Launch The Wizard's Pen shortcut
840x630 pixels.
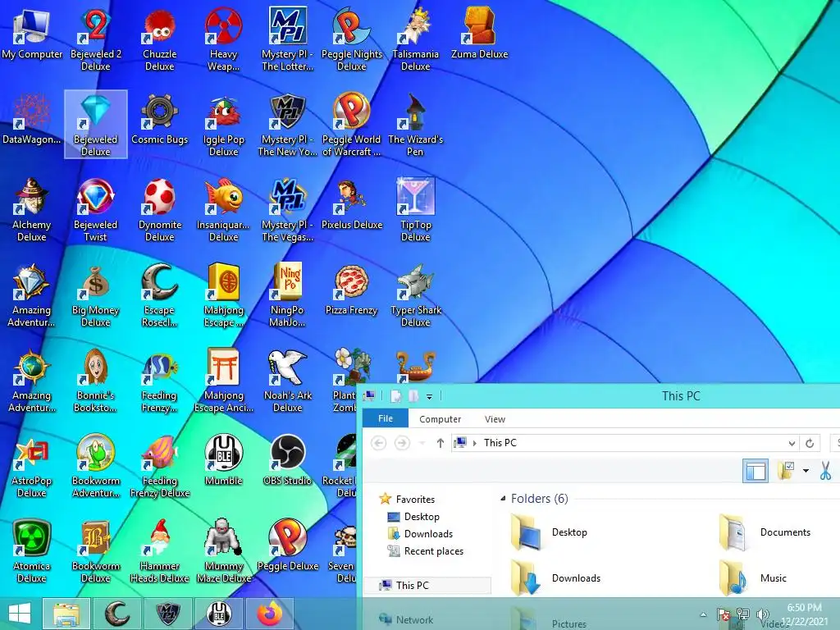pyautogui.click(x=416, y=125)
